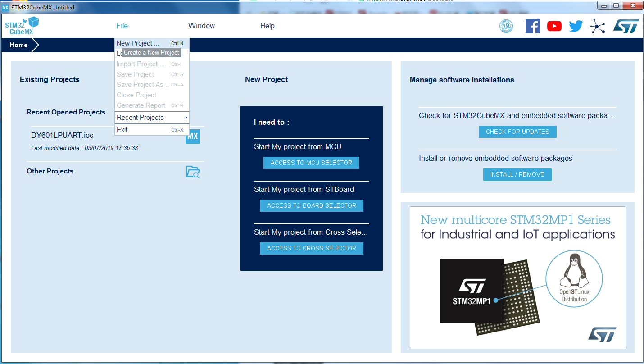Open the Window menu
Viewport: 644px width, 364px height.
pos(201,26)
